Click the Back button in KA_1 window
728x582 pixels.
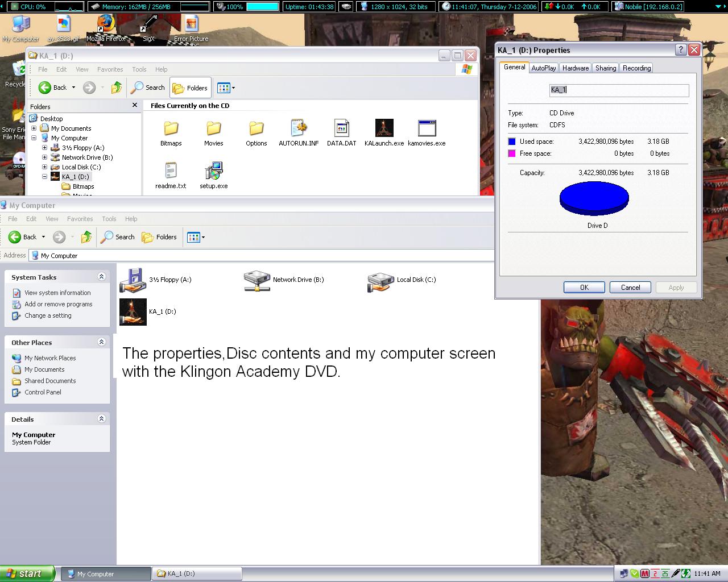[x=53, y=88]
